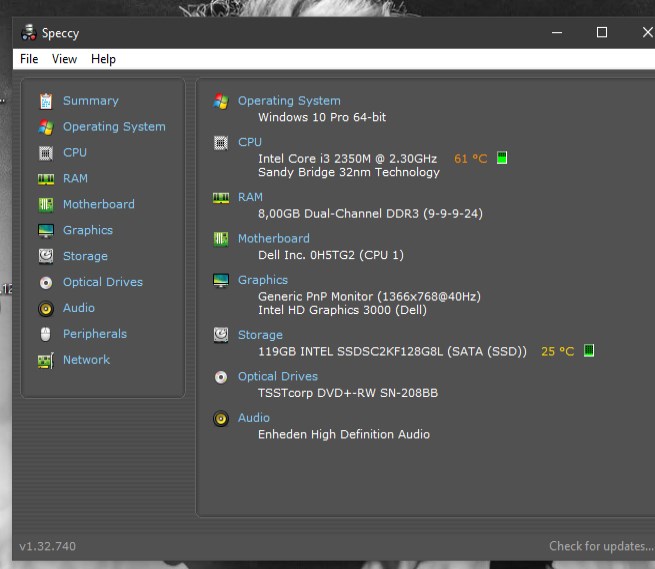Open the File menu

(x=29, y=59)
